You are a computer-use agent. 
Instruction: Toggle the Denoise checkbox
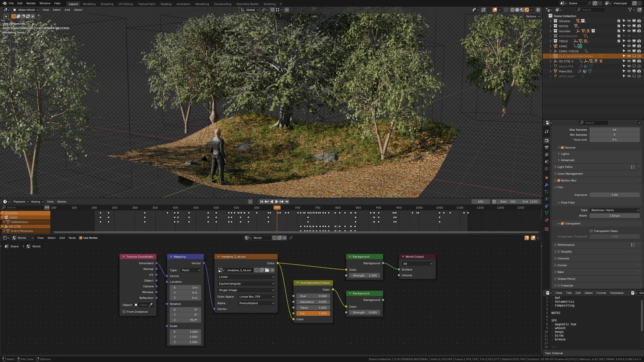click(x=562, y=147)
